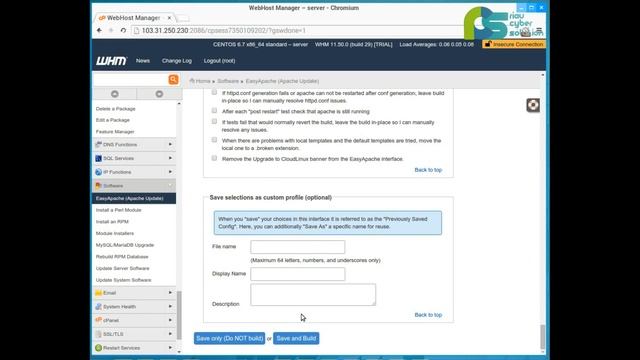Click Save only (Do NOT build) button

(229, 338)
